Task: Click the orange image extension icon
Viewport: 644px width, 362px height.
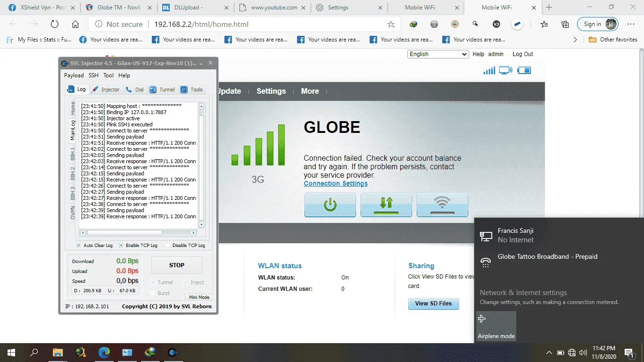Action: tap(455, 24)
